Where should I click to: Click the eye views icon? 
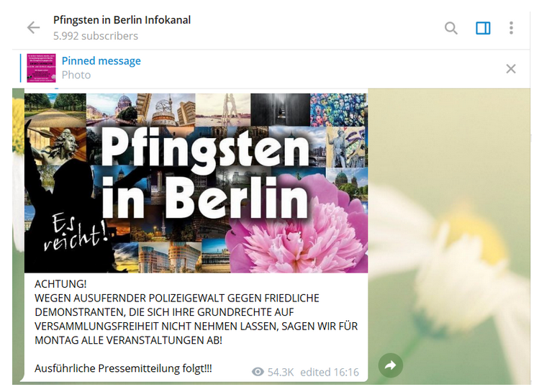click(x=258, y=372)
